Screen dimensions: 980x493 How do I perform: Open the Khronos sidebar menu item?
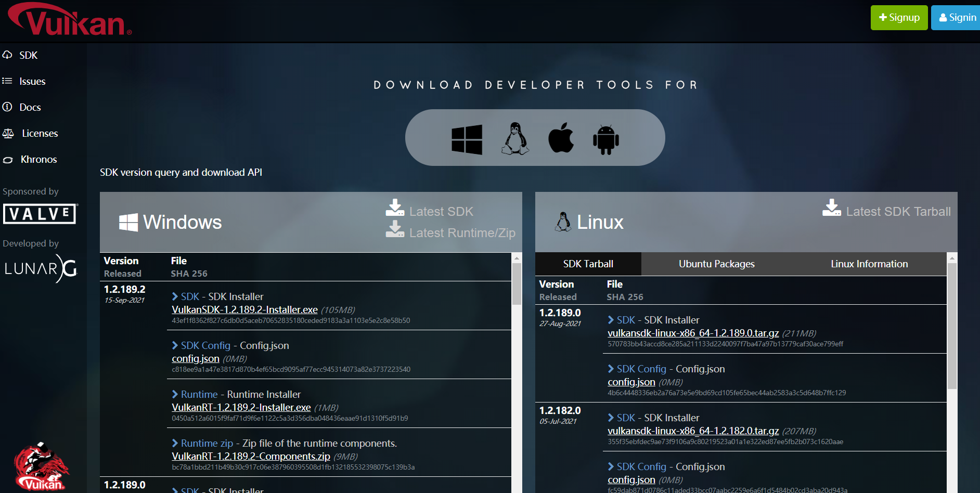pos(39,159)
